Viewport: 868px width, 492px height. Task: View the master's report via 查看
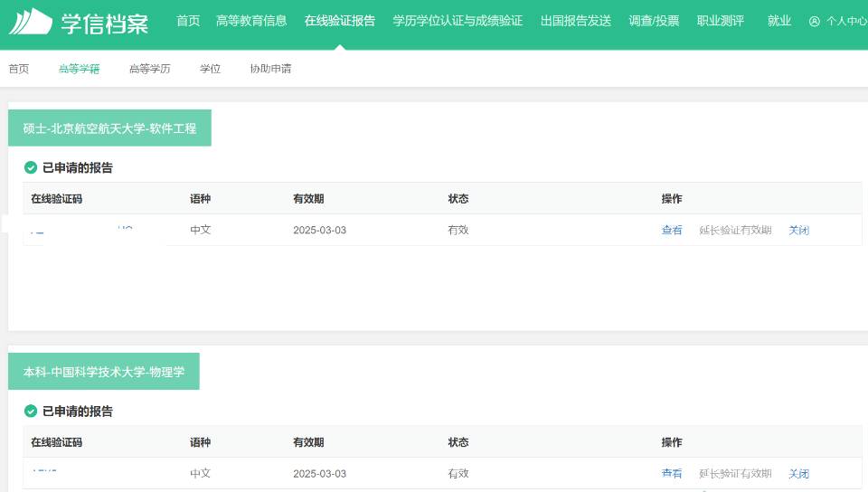[x=672, y=231]
